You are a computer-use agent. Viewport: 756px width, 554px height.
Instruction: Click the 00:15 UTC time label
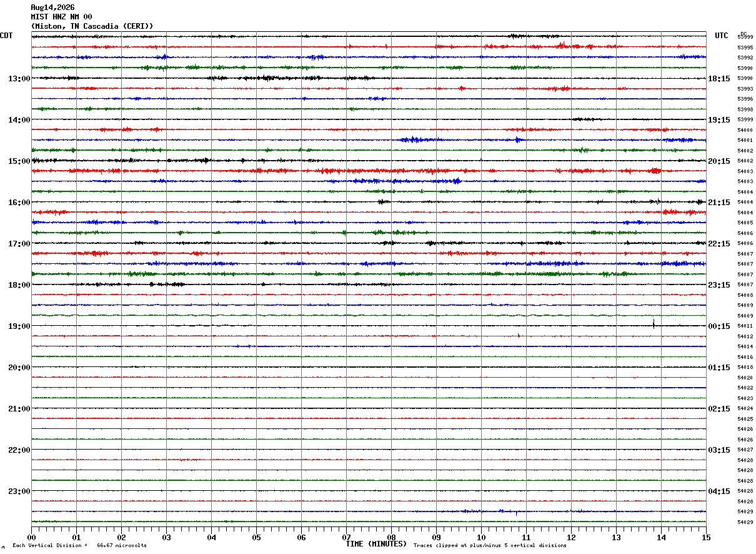click(x=719, y=326)
